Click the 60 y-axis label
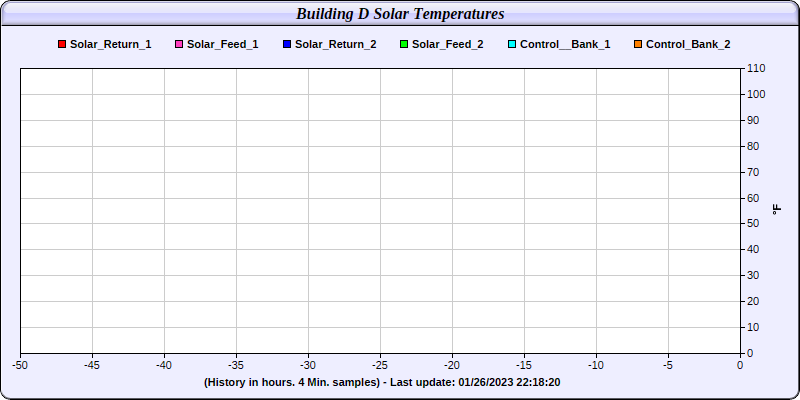 click(753, 198)
